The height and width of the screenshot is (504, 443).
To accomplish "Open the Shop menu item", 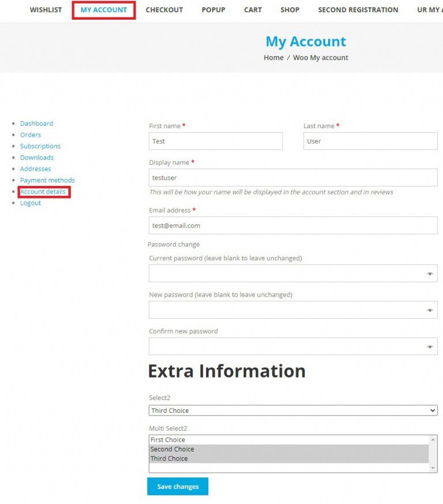I will pyautogui.click(x=290, y=10).
